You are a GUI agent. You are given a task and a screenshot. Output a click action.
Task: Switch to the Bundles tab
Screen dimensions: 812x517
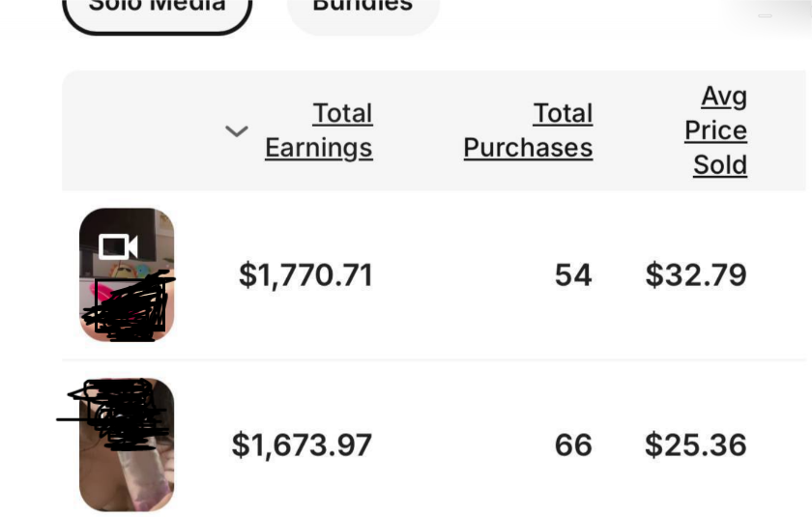click(x=362, y=8)
